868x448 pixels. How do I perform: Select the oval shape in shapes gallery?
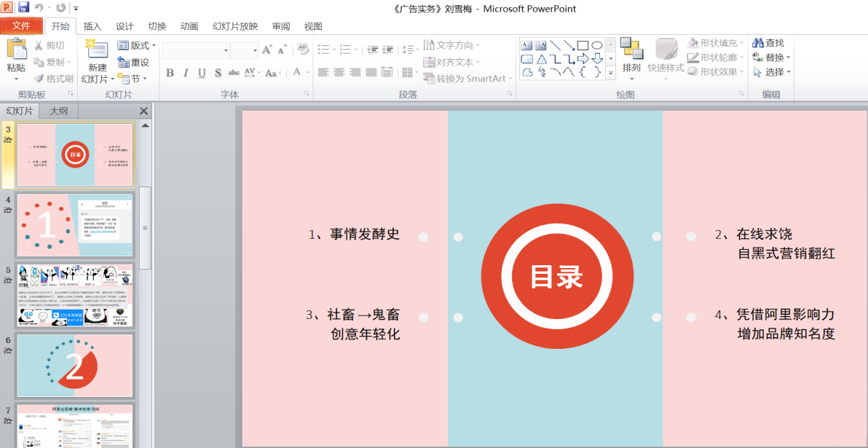596,45
